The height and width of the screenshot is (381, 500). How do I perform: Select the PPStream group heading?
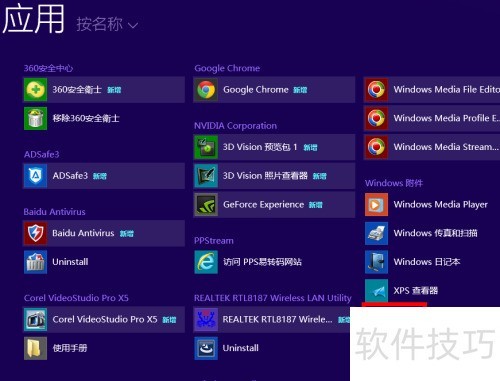(214, 241)
